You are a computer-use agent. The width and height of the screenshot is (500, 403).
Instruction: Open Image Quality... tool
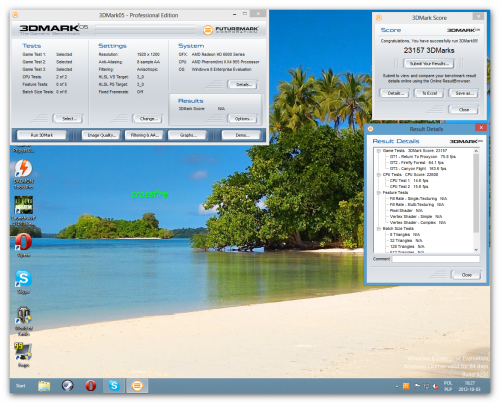[101, 135]
